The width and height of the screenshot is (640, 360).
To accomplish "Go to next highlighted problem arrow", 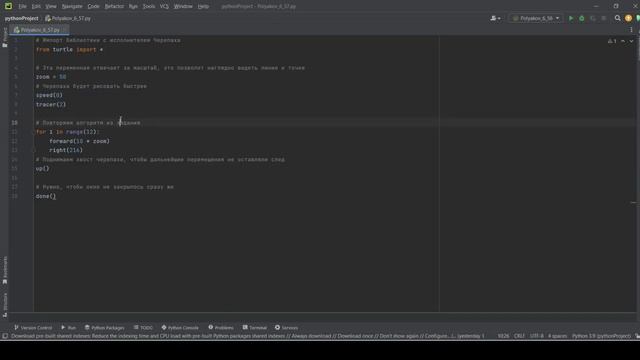I will pyautogui.click(x=631, y=41).
